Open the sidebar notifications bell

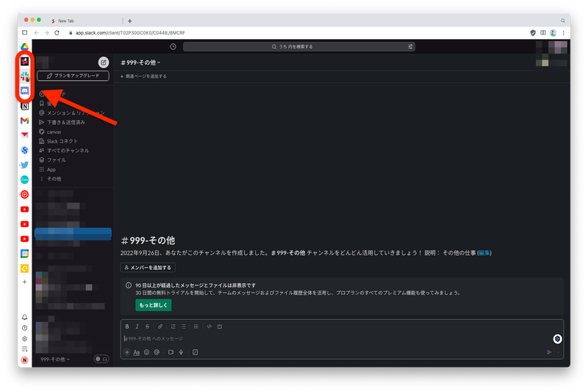pyautogui.click(x=24, y=317)
